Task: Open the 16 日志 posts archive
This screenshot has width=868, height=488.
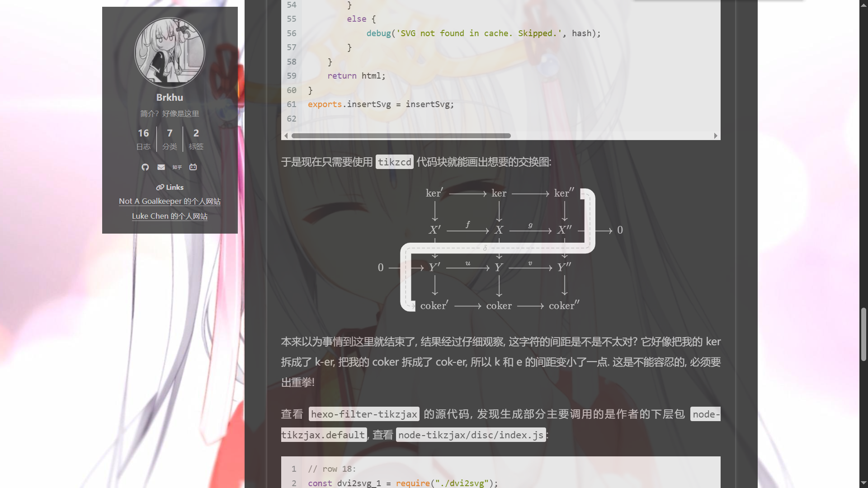Action: pos(143,139)
